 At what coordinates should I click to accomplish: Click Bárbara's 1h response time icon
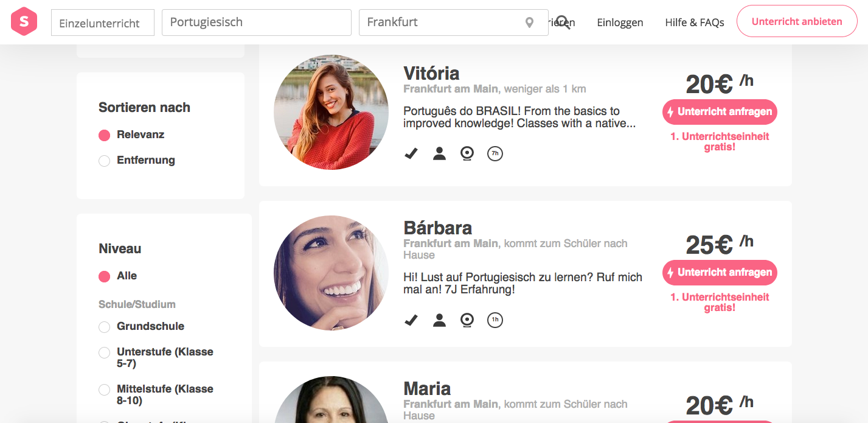pyautogui.click(x=495, y=320)
